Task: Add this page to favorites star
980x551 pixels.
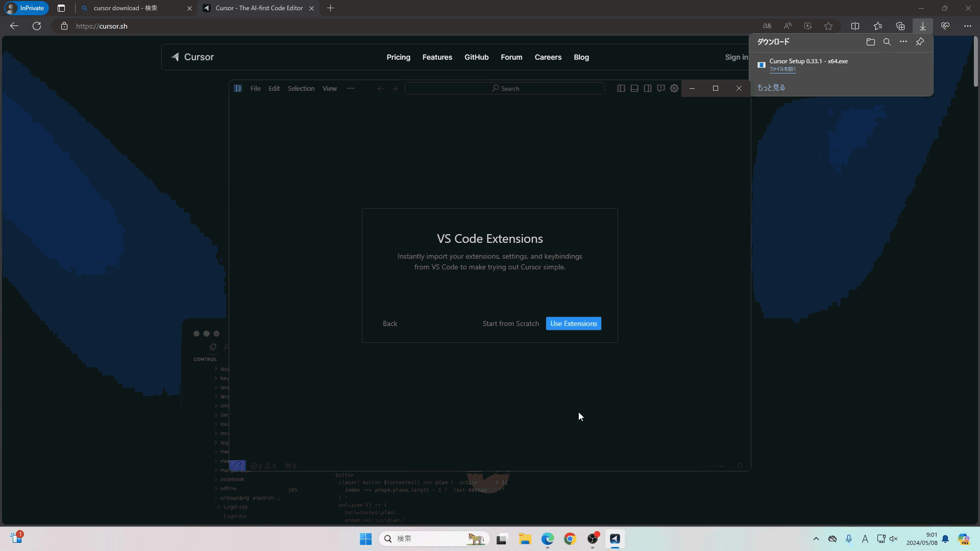Action: (828, 26)
